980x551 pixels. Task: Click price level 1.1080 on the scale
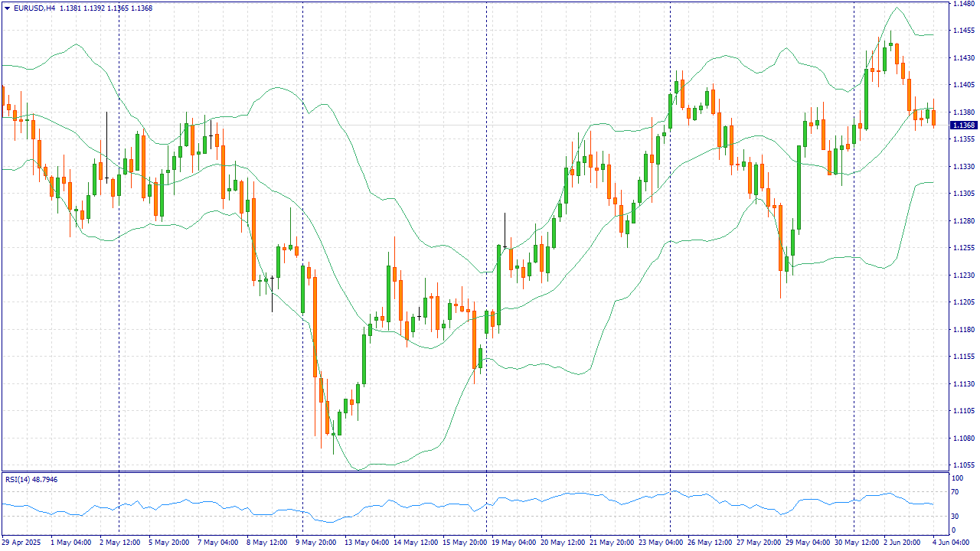coord(964,439)
